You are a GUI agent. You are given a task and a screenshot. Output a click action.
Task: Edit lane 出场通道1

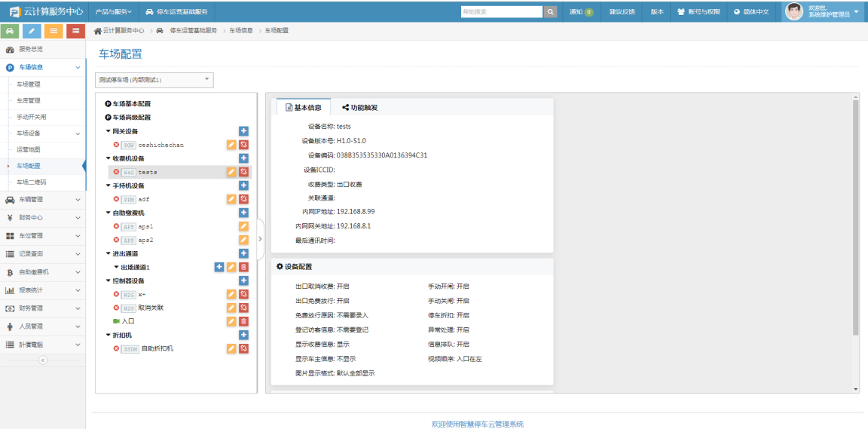[231, 267]
